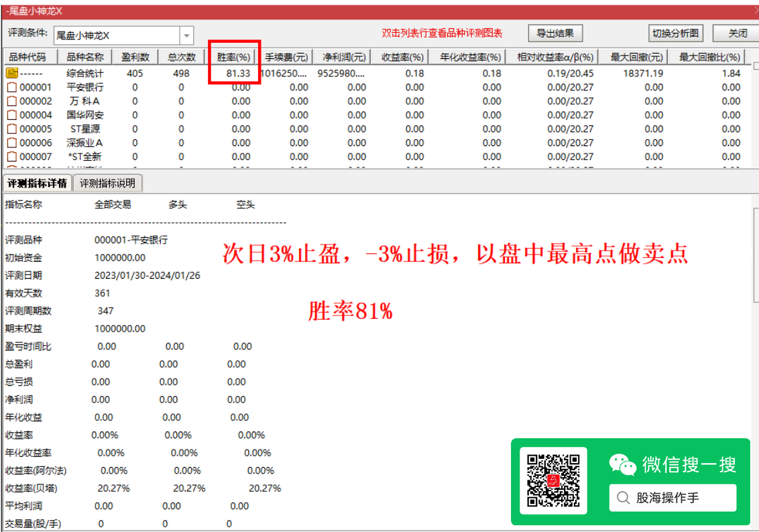Click the 2023/01/30-2024/01/26 evaluation date value
The height and width of the screenshot is (532, 759).
[147, 275]
